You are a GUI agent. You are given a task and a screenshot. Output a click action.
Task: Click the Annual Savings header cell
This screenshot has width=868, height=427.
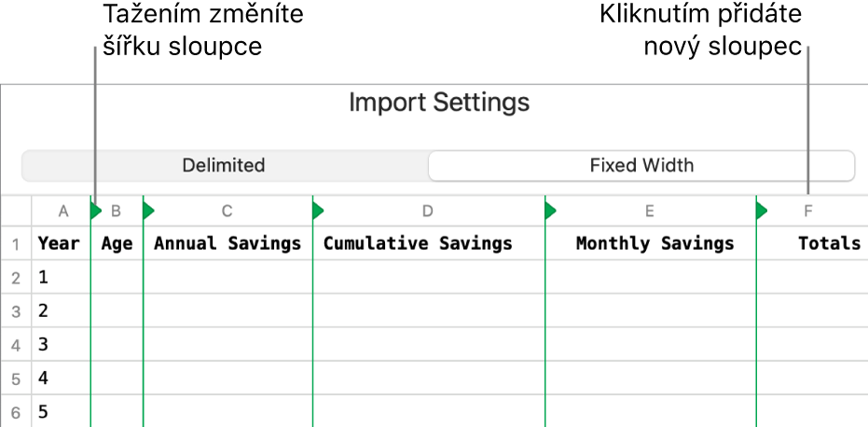(227, 244)
